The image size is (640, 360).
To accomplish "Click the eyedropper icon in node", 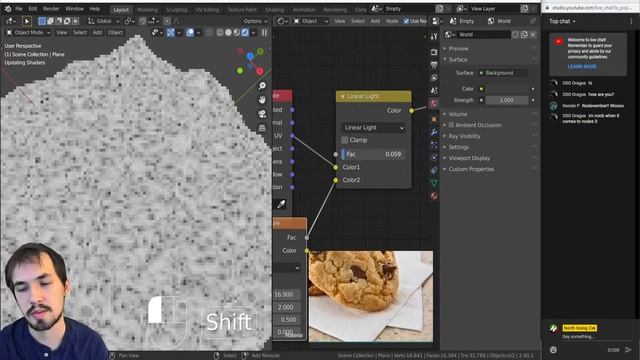I will tap(281, 204).
